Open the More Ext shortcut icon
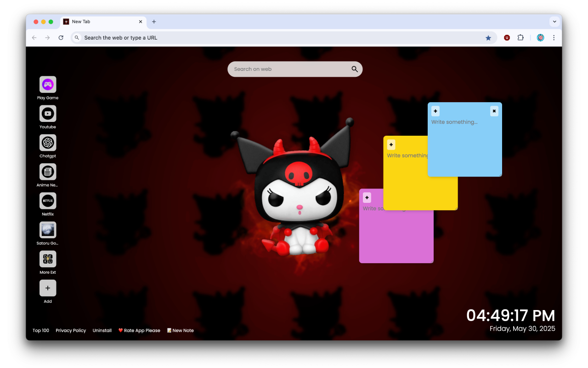This screenshot has width=588, height=368. 48,259
